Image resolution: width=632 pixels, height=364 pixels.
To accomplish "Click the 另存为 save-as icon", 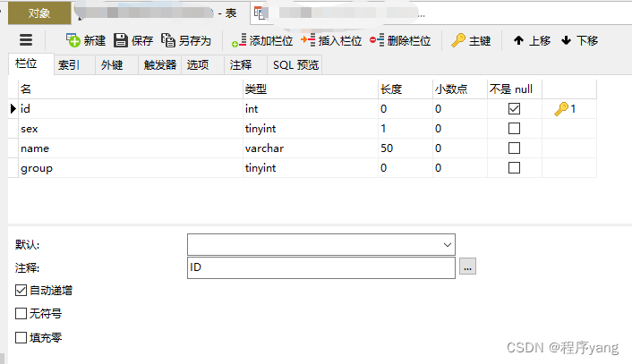I will pos(168,40).
